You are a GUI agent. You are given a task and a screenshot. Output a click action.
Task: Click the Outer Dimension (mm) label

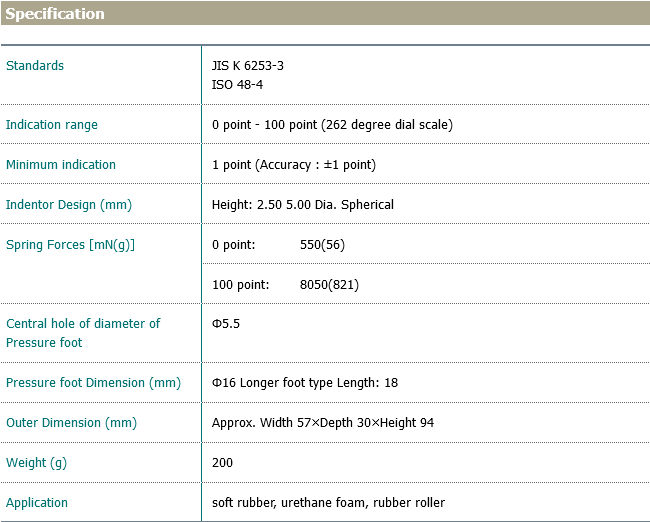click(71, 423)
